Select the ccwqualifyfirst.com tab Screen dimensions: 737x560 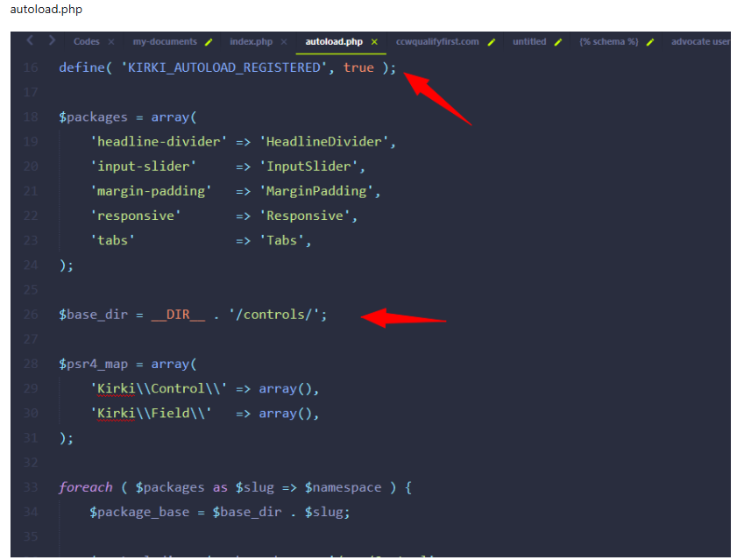coord(437,42)
